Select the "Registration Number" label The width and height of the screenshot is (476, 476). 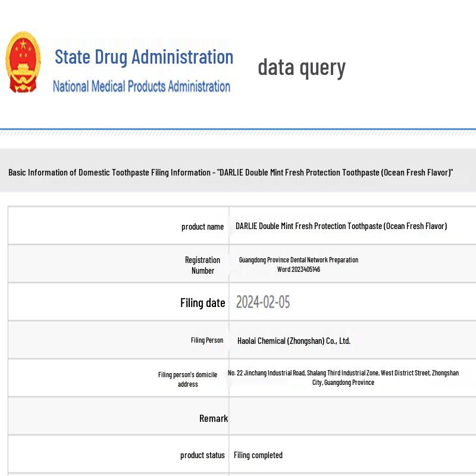(202, 265)
